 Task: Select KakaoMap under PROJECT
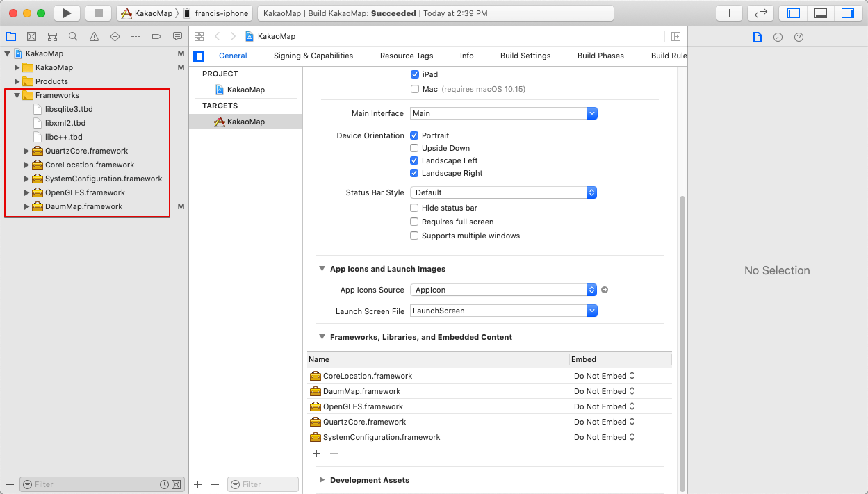246,90
